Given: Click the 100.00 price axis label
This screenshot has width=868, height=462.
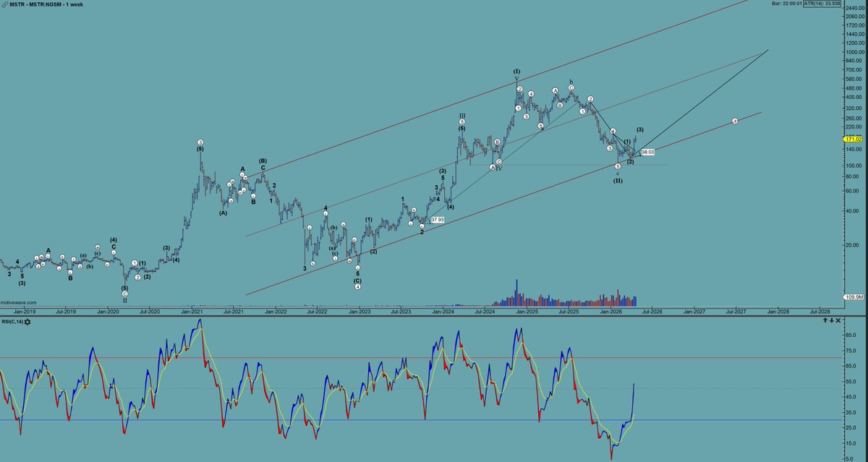Looking at the screenshot, I should 855,166.
